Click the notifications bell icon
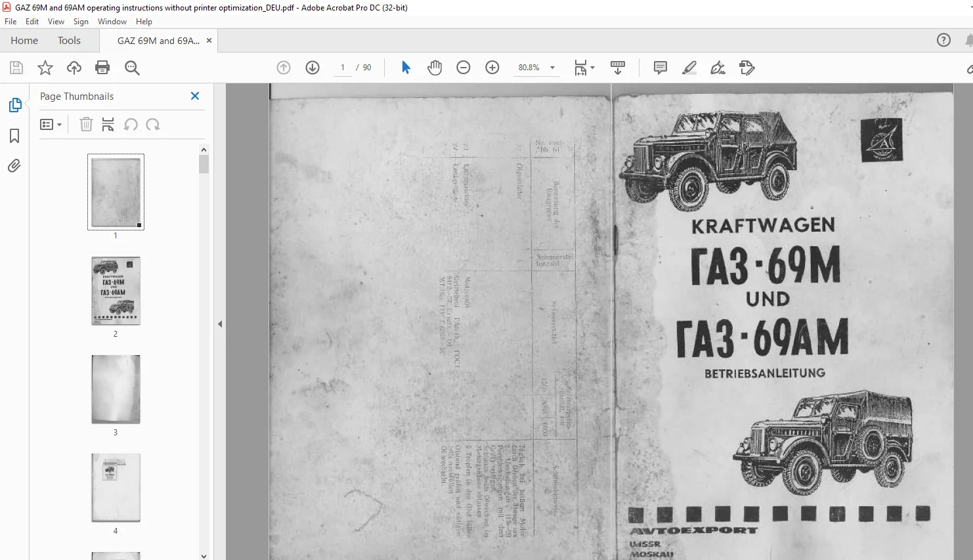The image size is (973, 560). (x=969, y=40)
